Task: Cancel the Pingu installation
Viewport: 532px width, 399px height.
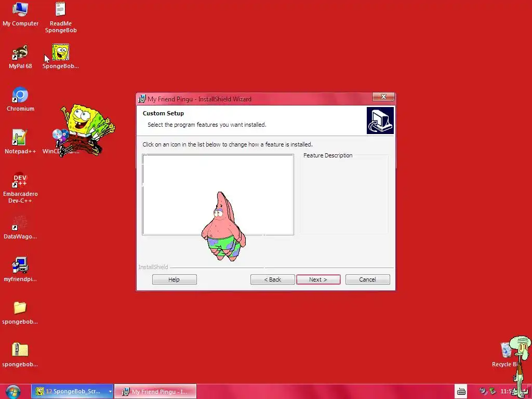Action: pyautogui.click(x=367, y=280)
